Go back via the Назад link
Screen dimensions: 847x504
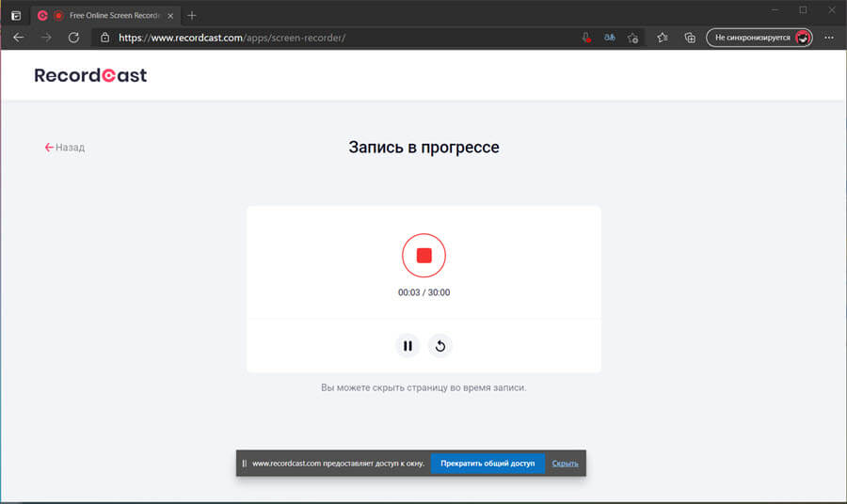point(65,148)
